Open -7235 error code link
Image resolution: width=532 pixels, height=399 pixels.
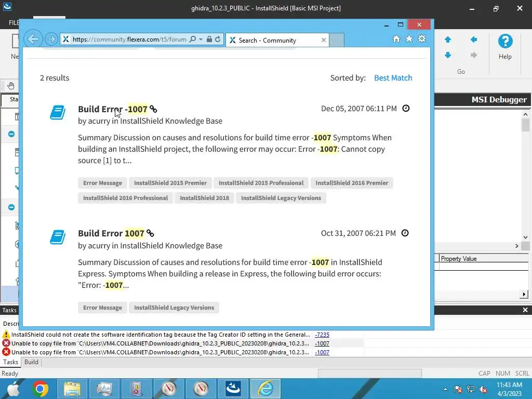[x=322, y=335]
